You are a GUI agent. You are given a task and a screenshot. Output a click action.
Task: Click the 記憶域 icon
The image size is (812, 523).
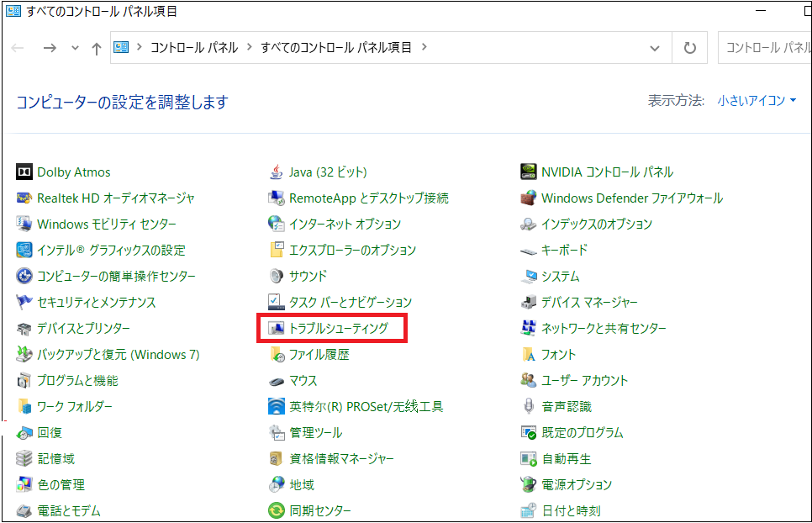coord(24,459)
